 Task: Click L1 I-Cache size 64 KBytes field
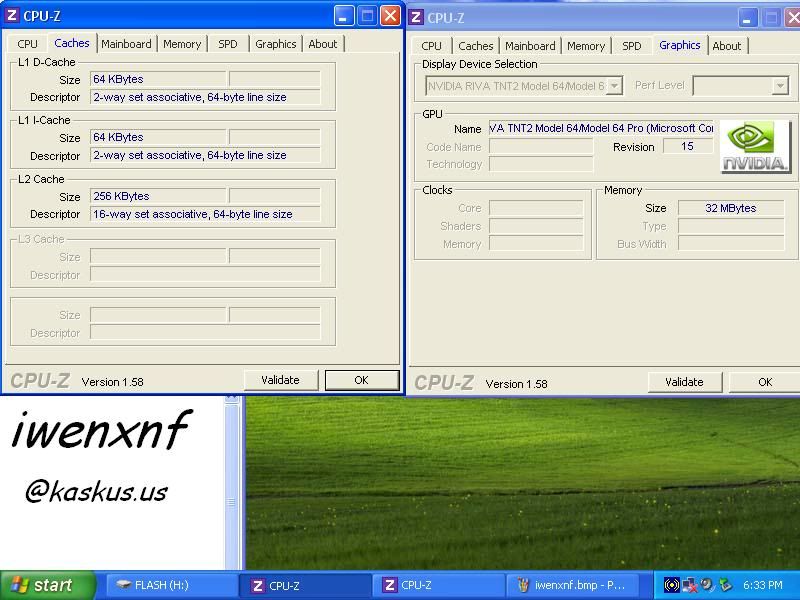click(x=158, y=137)
